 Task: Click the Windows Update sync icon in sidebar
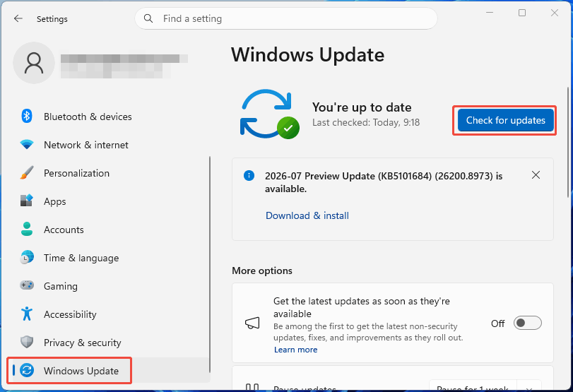[27, 370]
